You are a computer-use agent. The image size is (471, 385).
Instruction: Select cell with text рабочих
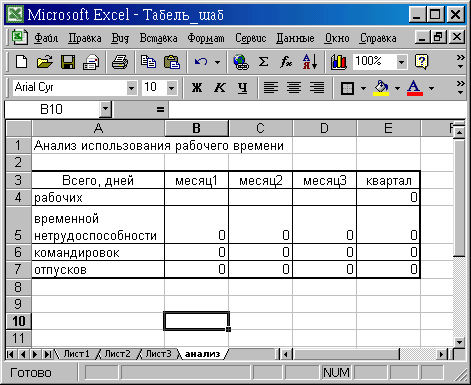coord(98,197)
